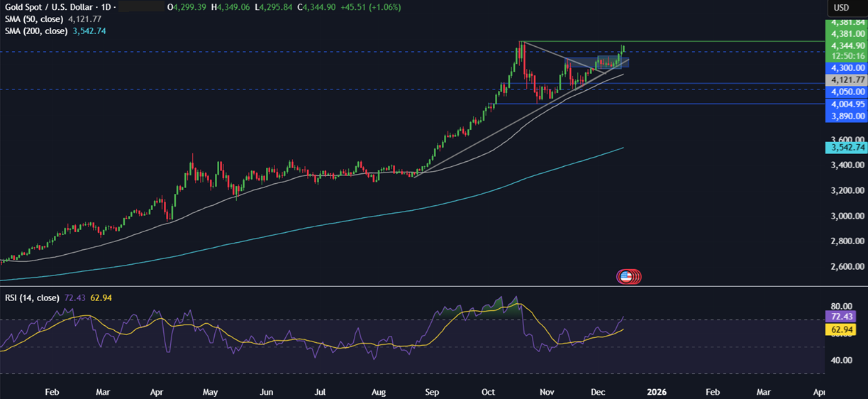The image size is (868, 399).
Task: Click the US flag economic event icon
Action: tap(625, 277)
